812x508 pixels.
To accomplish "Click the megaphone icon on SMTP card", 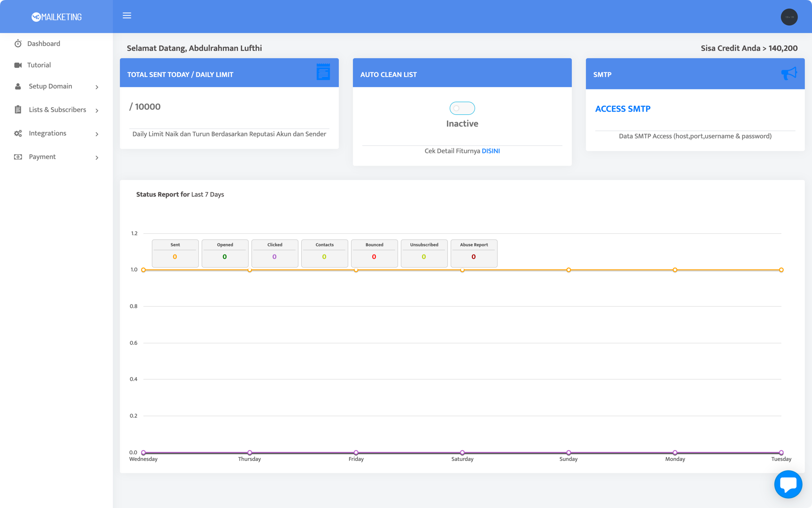I will [x=789, y=72].
